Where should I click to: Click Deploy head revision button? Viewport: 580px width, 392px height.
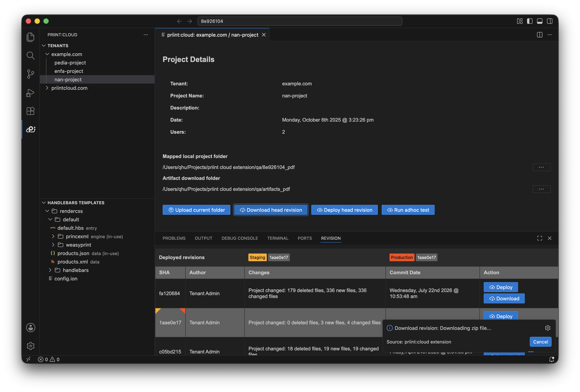(x=344, y=210)
